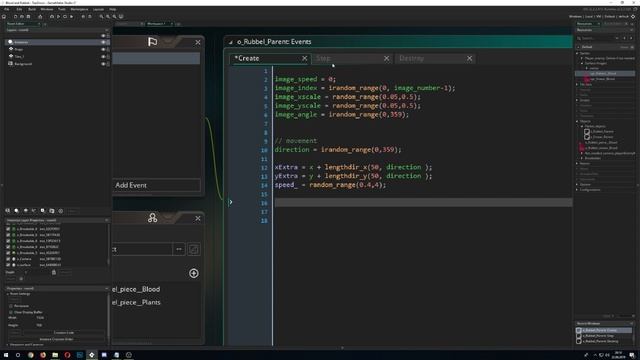Click the Open Project toolbar icon
The image size is (640, 360).
click(22, 17)
